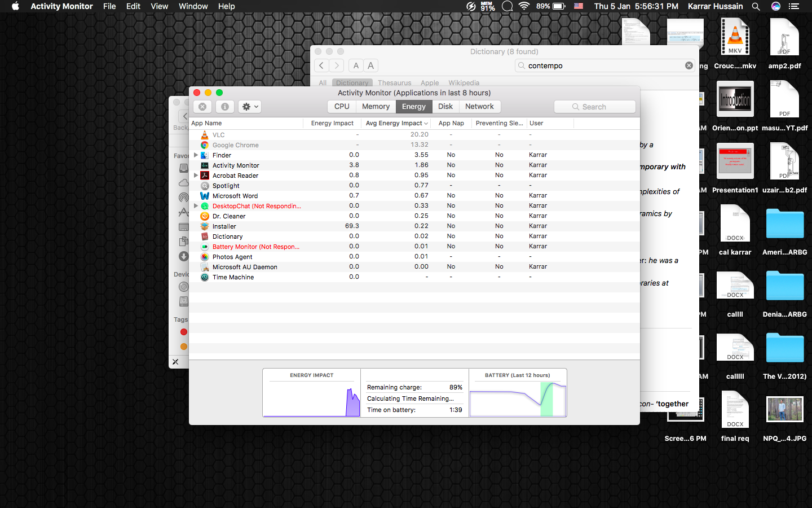812x508 pixels.
Task: Sort by Avg Energy Impact column
Action: pos(396,123)
